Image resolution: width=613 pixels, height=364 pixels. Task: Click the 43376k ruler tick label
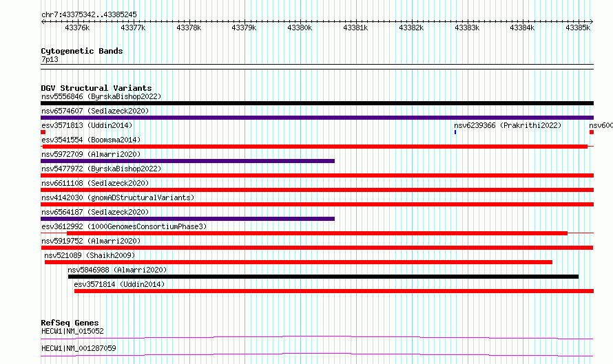77,28
